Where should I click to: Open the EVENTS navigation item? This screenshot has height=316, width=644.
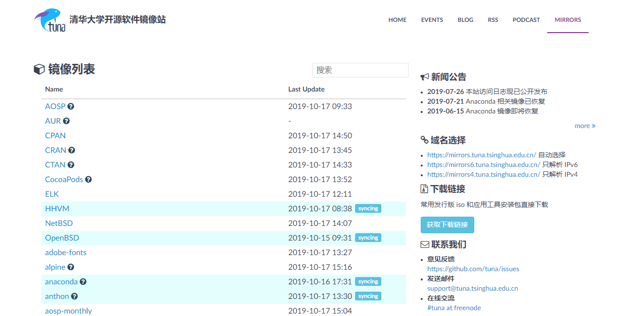[432, 20]
